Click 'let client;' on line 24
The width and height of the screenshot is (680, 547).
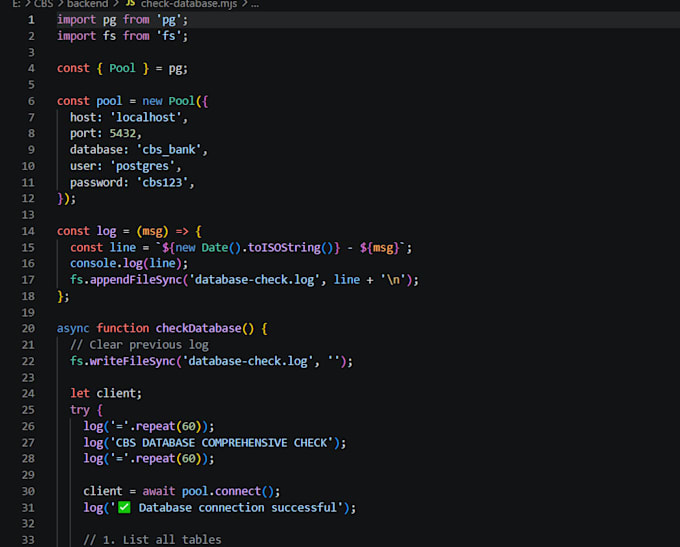(x=106, y=393)
